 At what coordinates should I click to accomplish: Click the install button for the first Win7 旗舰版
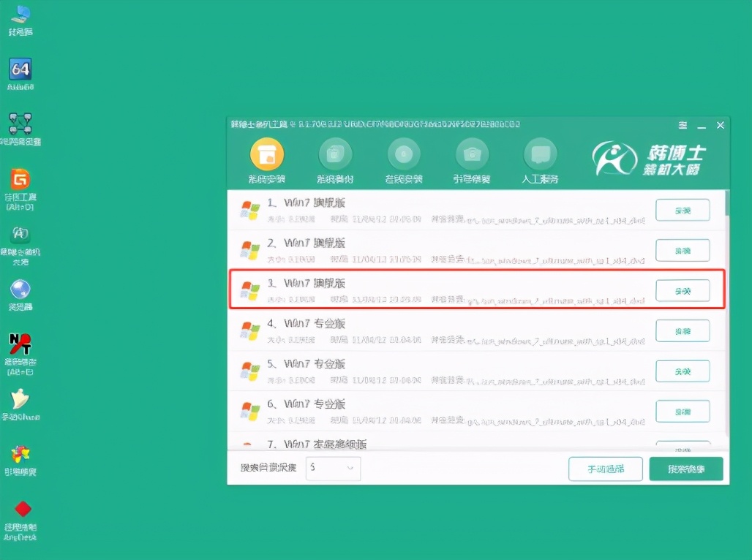pyautogui.click(x=683, y=210)
